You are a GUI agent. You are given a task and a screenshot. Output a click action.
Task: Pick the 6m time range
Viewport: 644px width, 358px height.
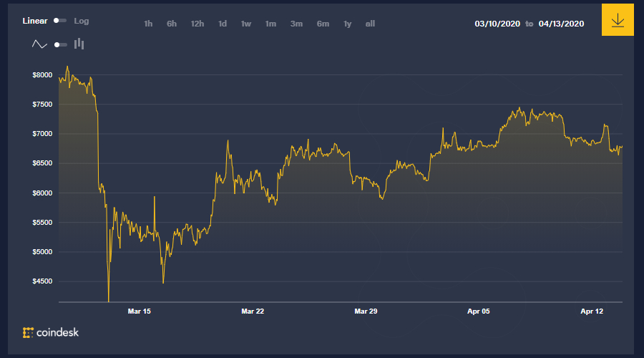(323, 24)
